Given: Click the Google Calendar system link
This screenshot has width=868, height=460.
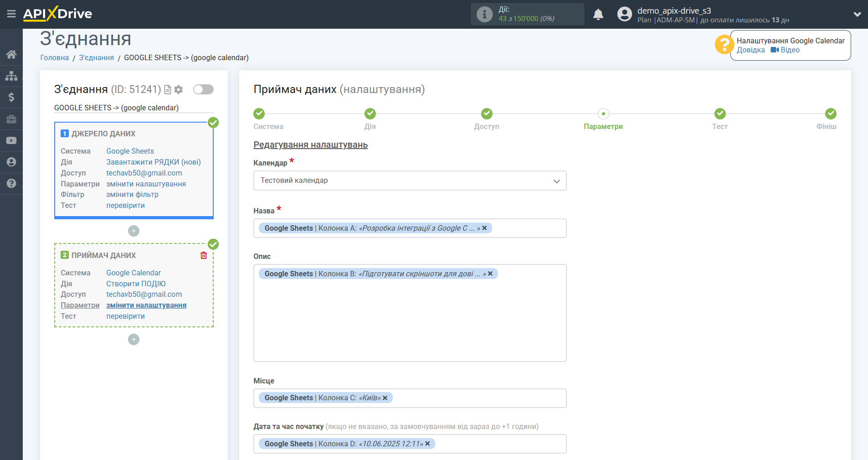Looking at the screenshot, I should 134,273.
